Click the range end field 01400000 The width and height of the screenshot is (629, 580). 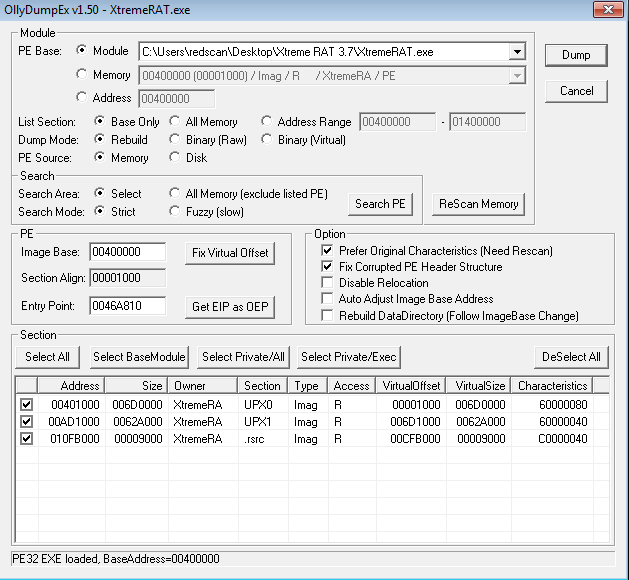pyautogui.click(x=487, y=122)
